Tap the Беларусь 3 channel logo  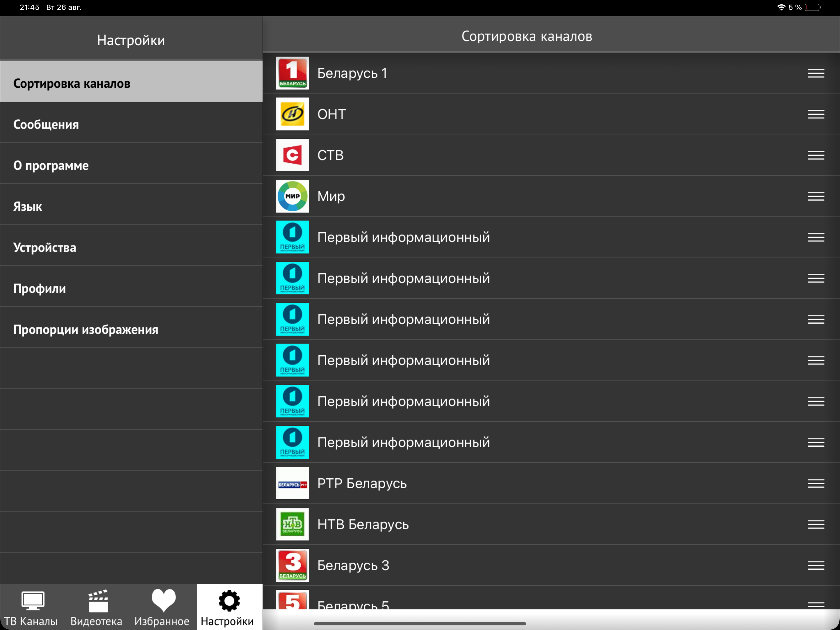pyautogui.click(x=292, y=565)
